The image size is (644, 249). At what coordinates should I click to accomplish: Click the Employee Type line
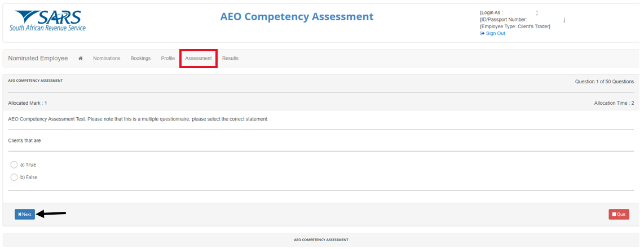point(515,26)
